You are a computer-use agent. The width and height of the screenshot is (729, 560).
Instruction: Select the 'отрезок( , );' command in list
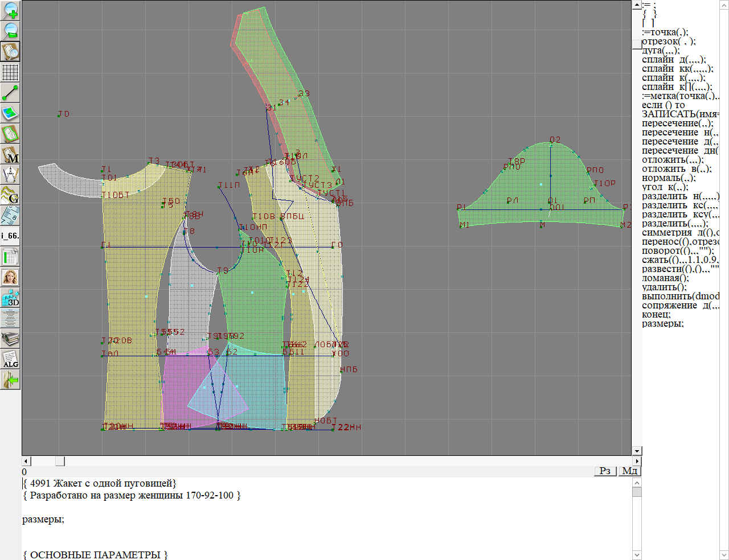point(668,42)
